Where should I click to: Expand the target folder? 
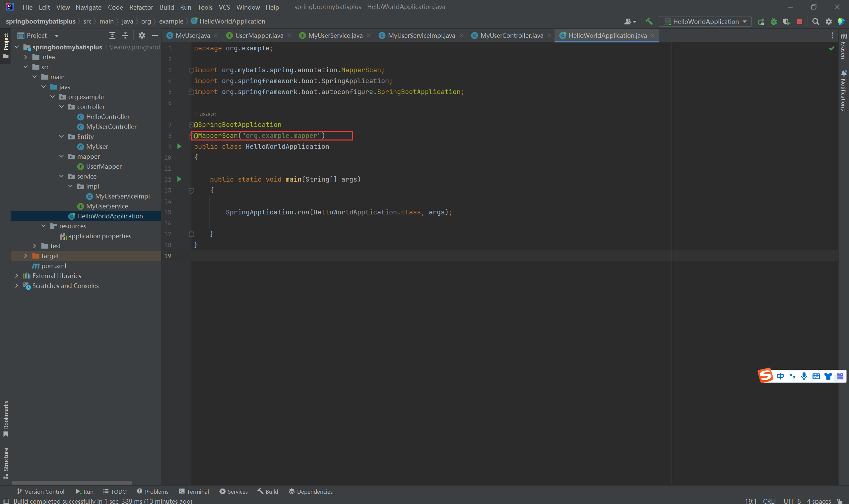[26, 256]
